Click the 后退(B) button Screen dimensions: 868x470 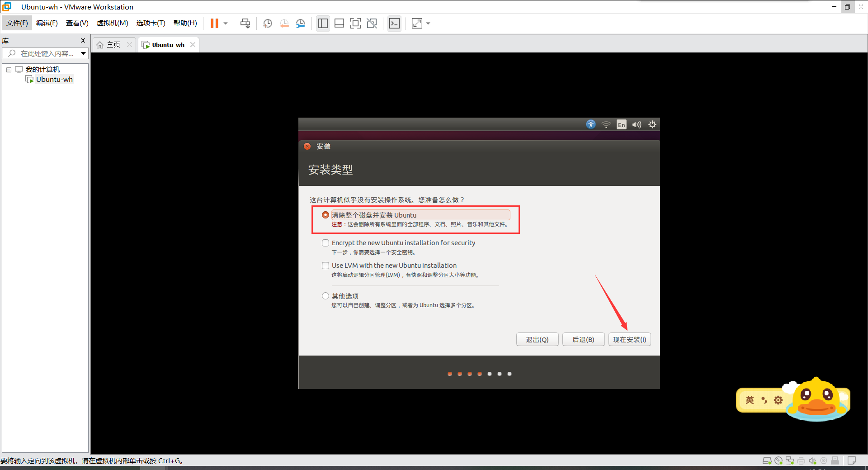point(583,339)
